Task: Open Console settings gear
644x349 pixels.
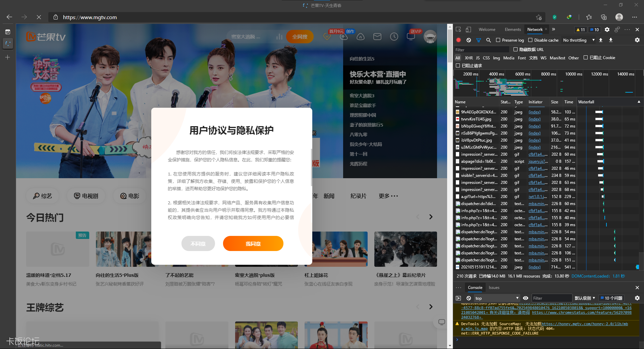Action: tap(637, 298)
